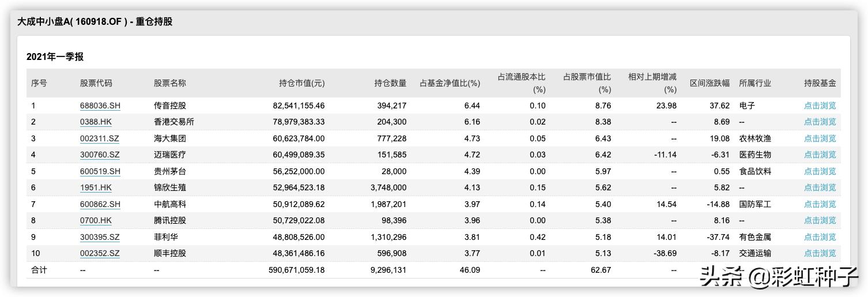Select stock name 菲利华
Screen dimensions: 868x297
coord(165,237)
